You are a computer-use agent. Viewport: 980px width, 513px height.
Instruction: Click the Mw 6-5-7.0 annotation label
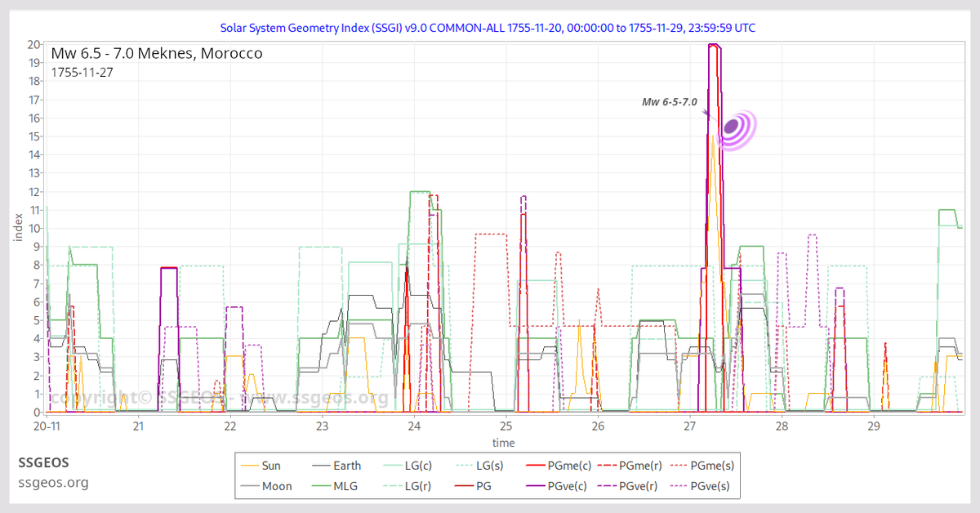tap(670, 102)
